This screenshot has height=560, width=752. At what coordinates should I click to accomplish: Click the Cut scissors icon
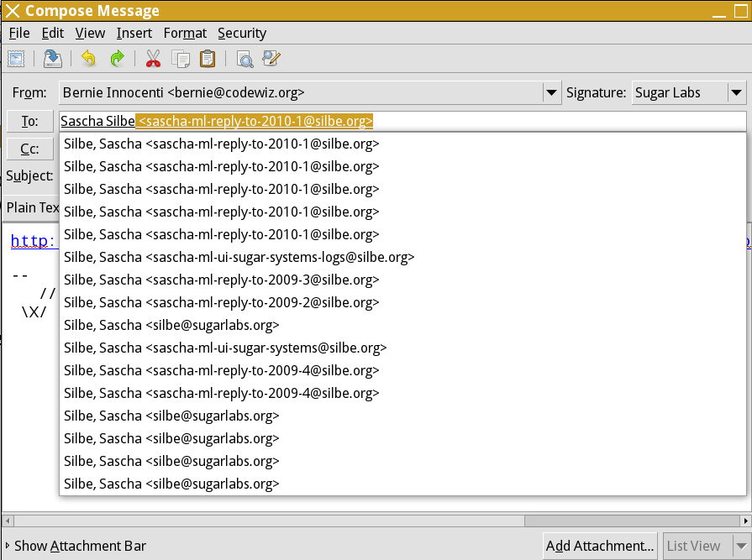point(153,59)
